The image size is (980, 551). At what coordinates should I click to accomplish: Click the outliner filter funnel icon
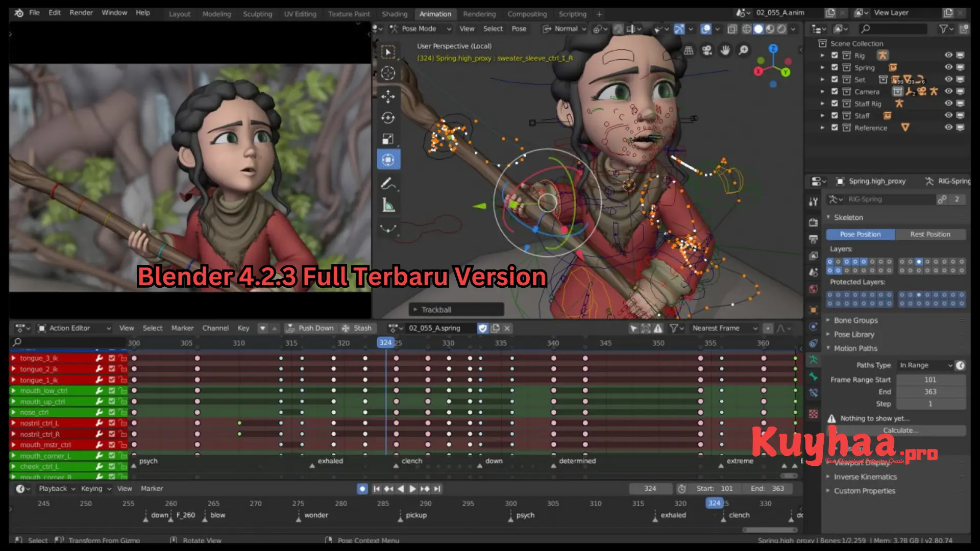[944, 29]
